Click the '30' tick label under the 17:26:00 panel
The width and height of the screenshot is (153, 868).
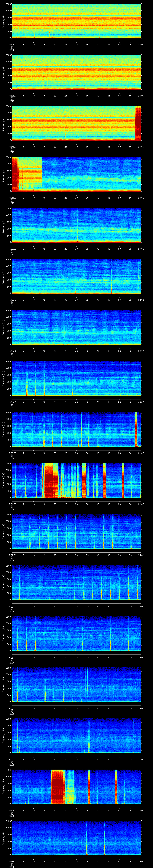point(76,249)
